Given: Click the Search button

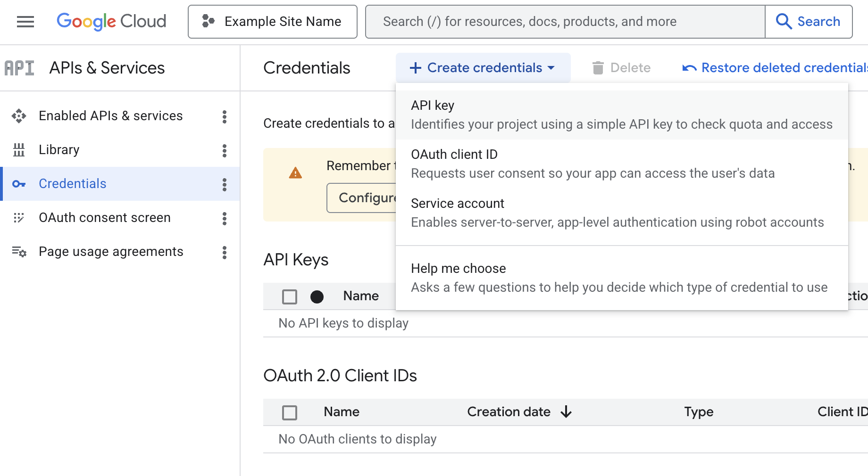Looking at the screenshot, I should pyautogui.click(x=809, y=22).
